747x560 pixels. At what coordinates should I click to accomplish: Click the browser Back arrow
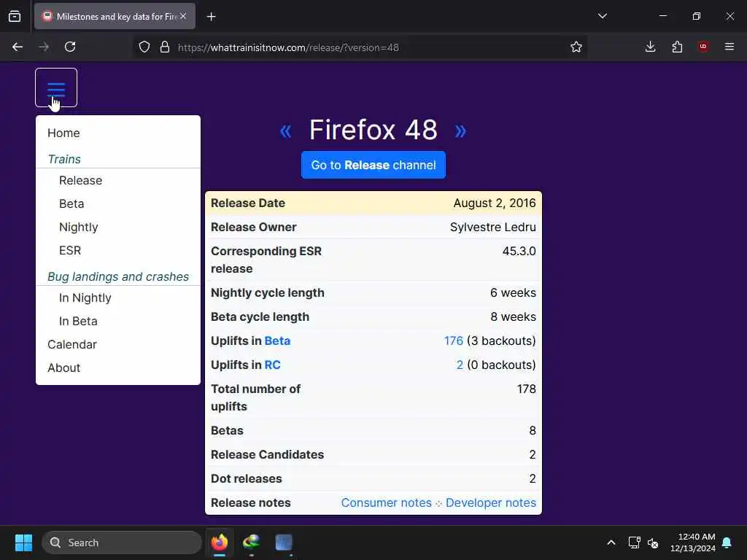[x=18, y=47]
